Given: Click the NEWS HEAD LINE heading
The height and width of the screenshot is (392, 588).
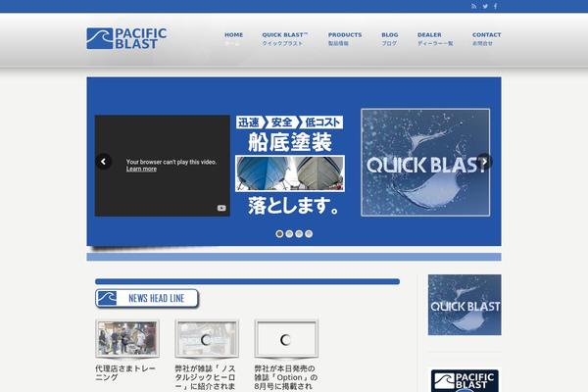Looking at the screenshot, I should [157, 299].
